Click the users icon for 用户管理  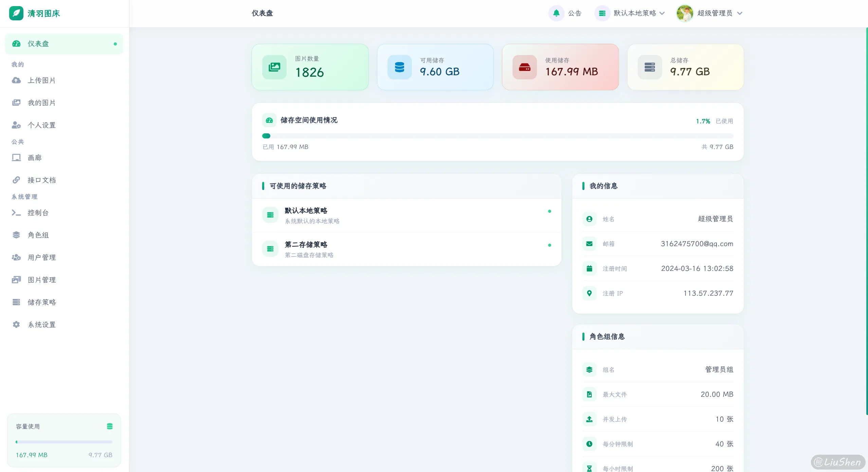(16, 258)
